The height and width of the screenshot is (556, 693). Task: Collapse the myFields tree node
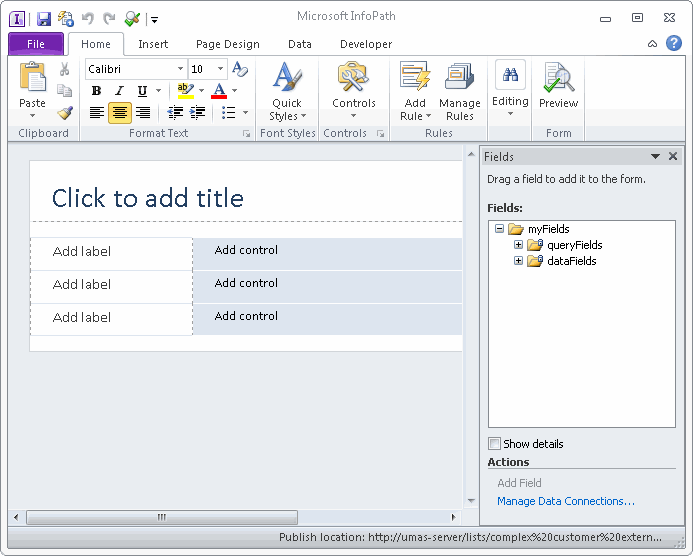[x=499, y=228]
